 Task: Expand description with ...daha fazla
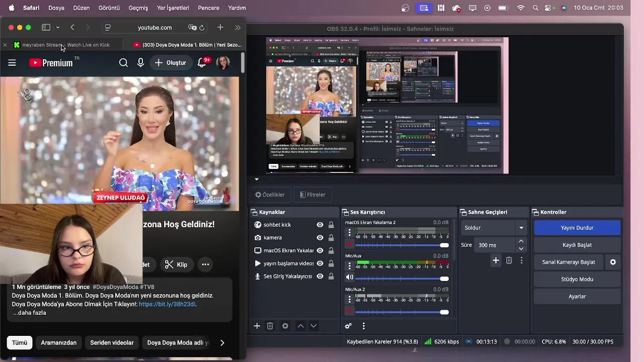coord(29,313)
